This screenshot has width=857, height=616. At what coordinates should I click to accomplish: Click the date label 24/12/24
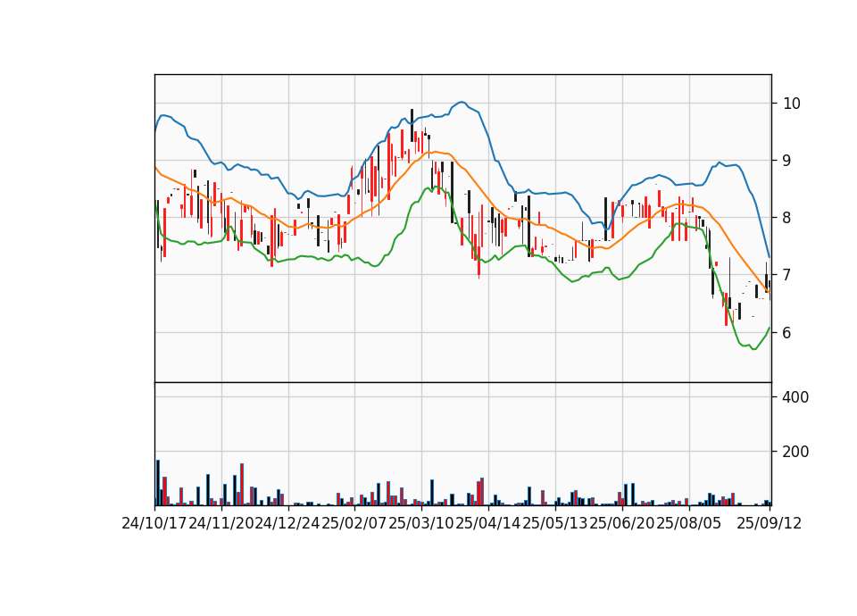[288, 524]
